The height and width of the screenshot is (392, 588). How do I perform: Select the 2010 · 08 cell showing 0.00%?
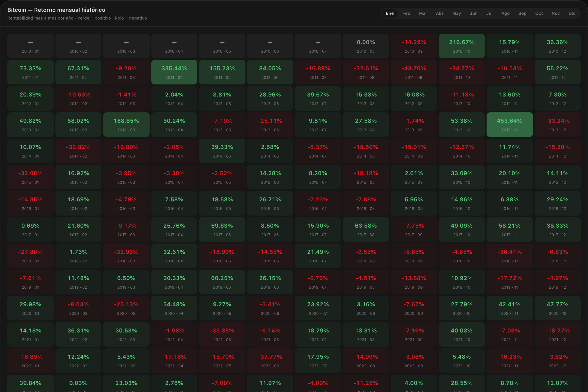pos(366,46)
